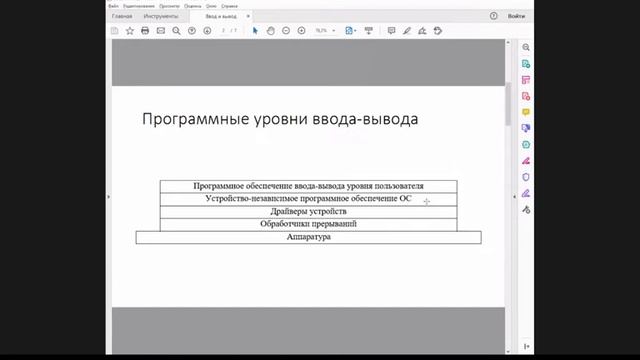Click the scrollbar up arrow

[x=508, y=42]
